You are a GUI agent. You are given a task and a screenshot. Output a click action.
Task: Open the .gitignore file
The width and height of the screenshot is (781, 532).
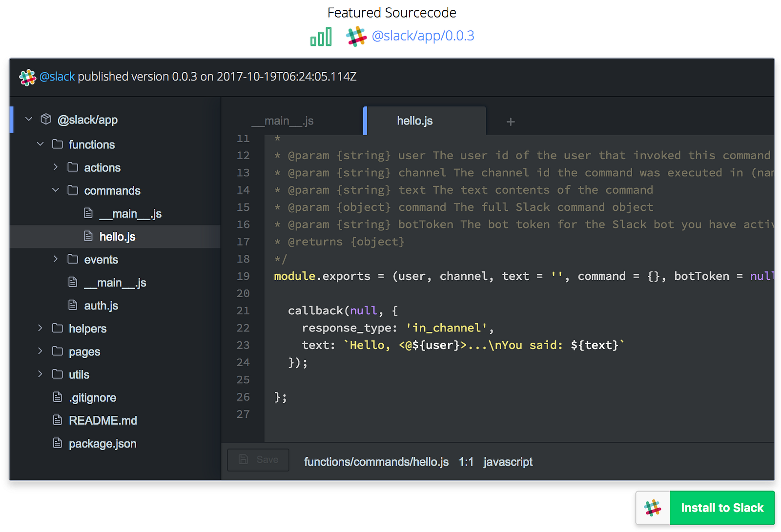[93, 398]
